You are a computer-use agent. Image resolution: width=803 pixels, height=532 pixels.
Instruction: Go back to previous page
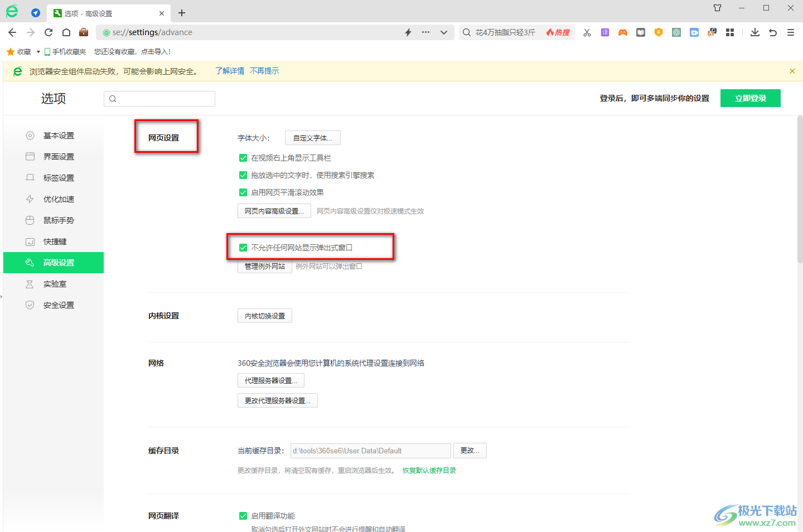pos(13,32)
